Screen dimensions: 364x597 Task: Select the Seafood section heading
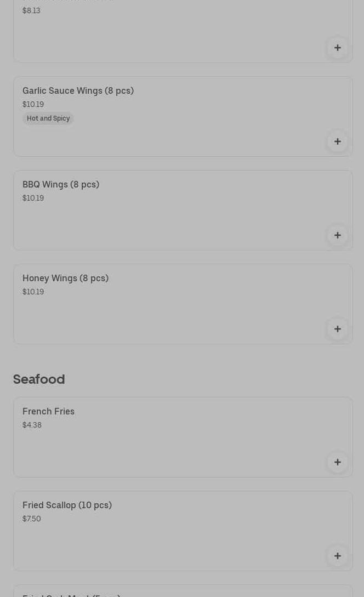39,379
